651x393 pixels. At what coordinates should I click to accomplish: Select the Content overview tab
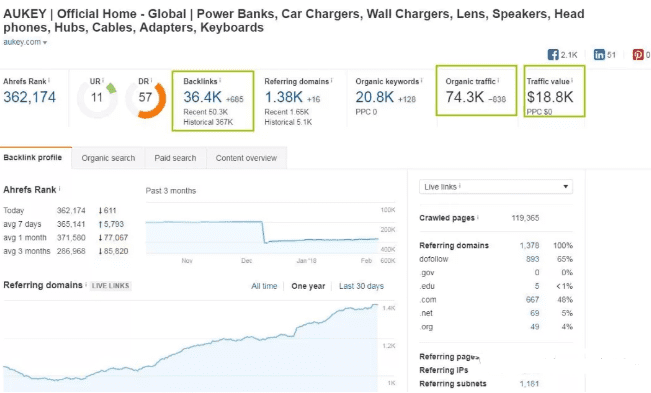[x=246, y=158]
